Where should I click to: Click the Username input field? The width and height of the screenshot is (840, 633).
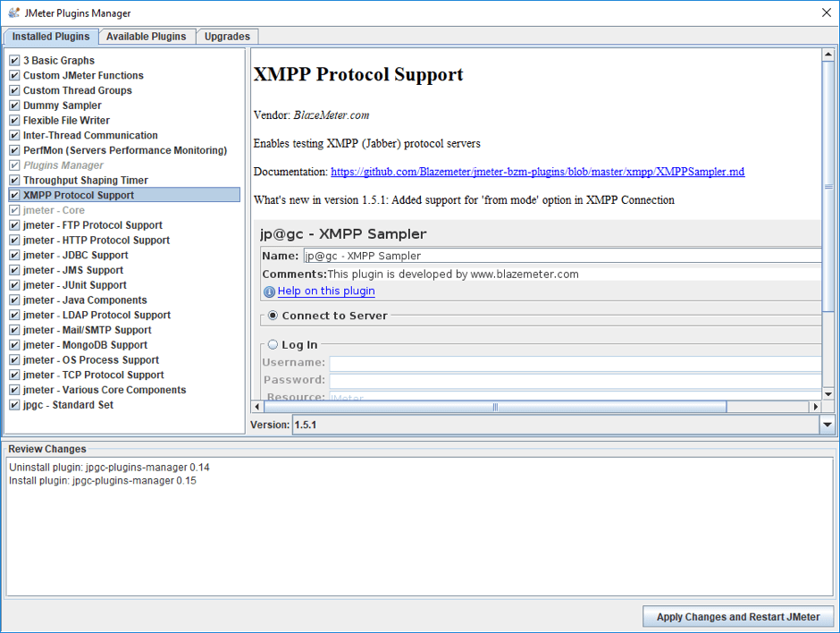tap(575, 363)
